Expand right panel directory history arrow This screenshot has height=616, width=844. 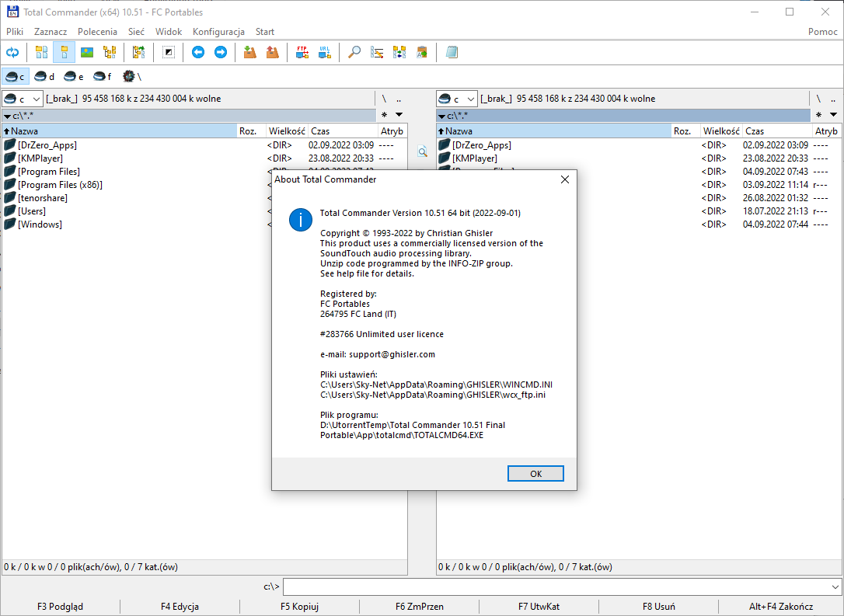[833, 115]
